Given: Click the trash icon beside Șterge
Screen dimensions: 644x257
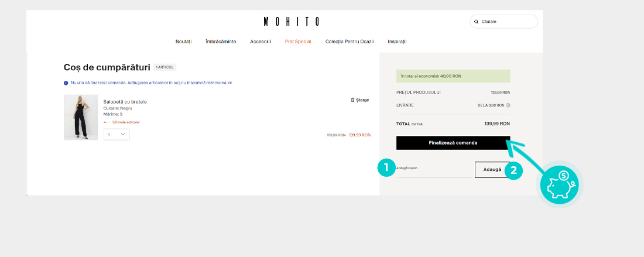Looking at the screenshot, I should click(x=352, y=100).
